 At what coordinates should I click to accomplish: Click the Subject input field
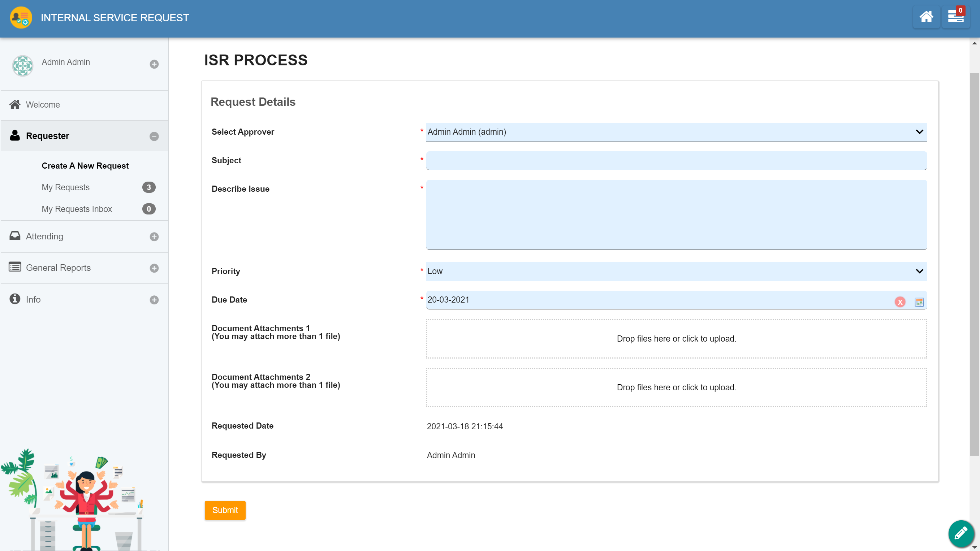pos(677,160)
